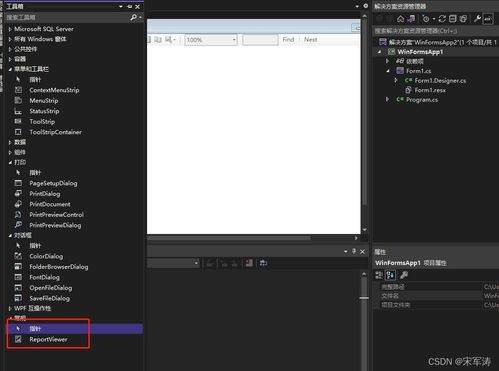Pin the bottom tool window
The width and height of the screenshot is (499, 371).
click(354, 251)
